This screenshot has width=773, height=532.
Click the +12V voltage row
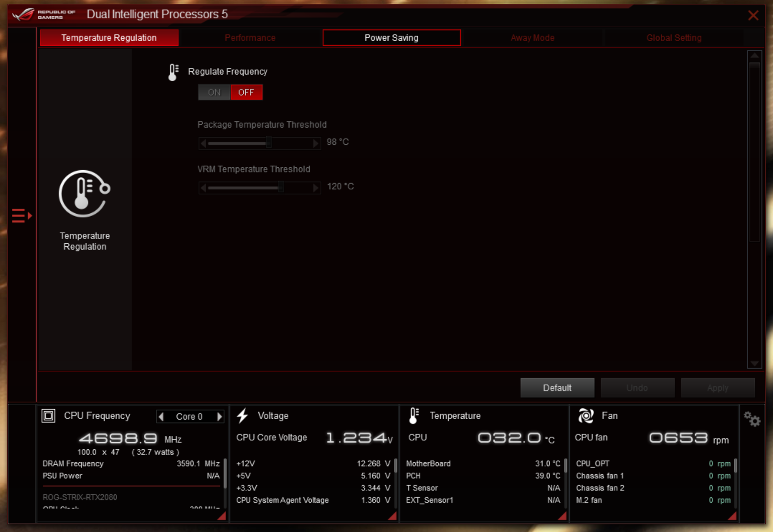313,464
